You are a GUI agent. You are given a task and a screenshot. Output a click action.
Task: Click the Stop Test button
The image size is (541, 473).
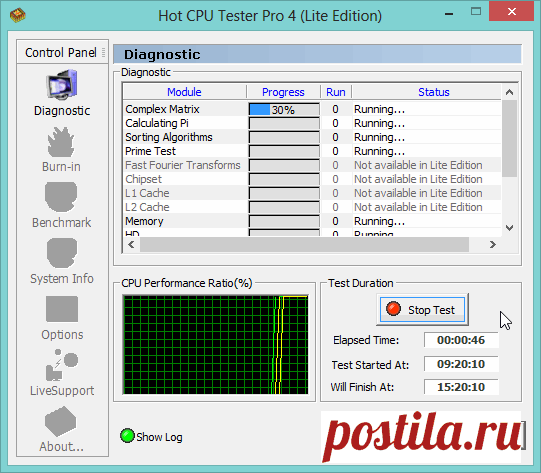point(422,309)
